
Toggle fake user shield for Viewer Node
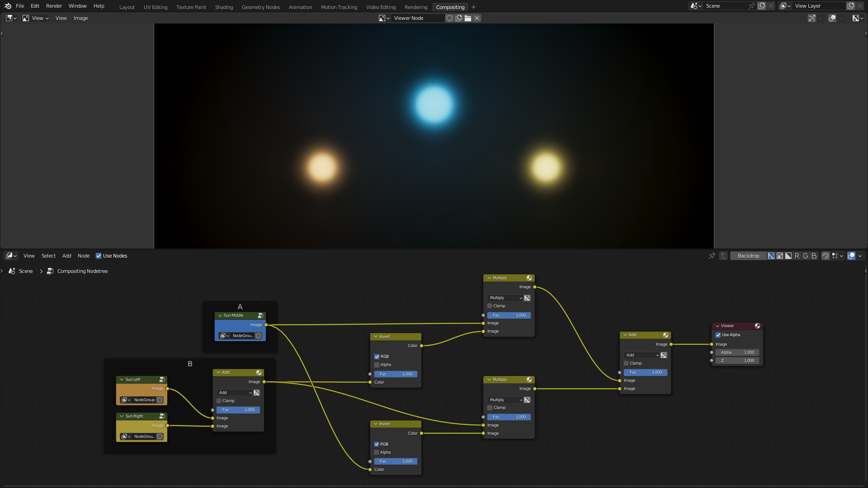click(x=449, y=18)
